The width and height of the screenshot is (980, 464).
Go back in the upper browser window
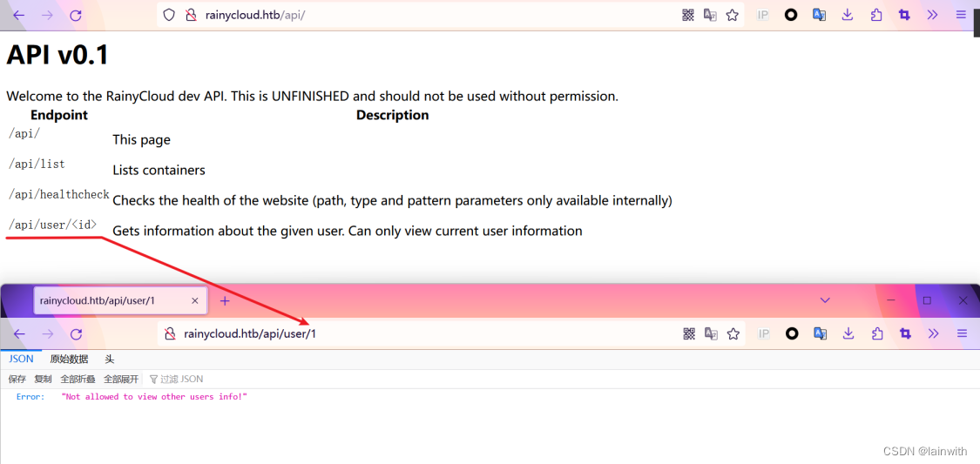[19, 16]
